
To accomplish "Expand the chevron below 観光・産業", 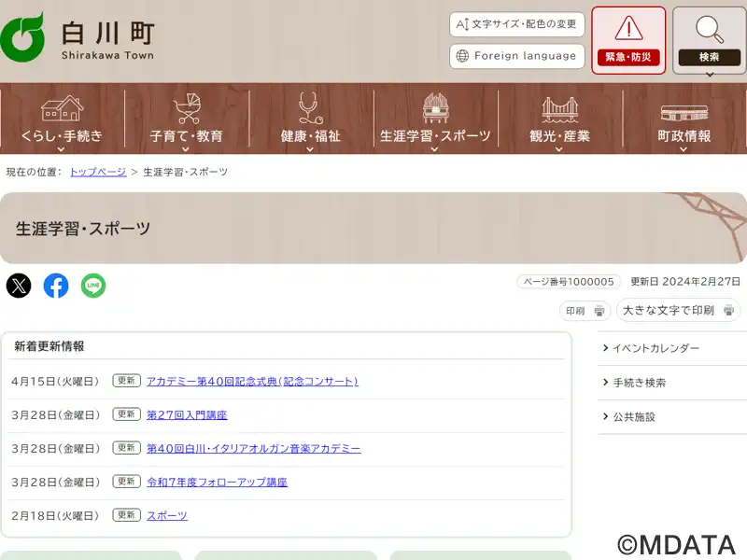I will [559, 149].
